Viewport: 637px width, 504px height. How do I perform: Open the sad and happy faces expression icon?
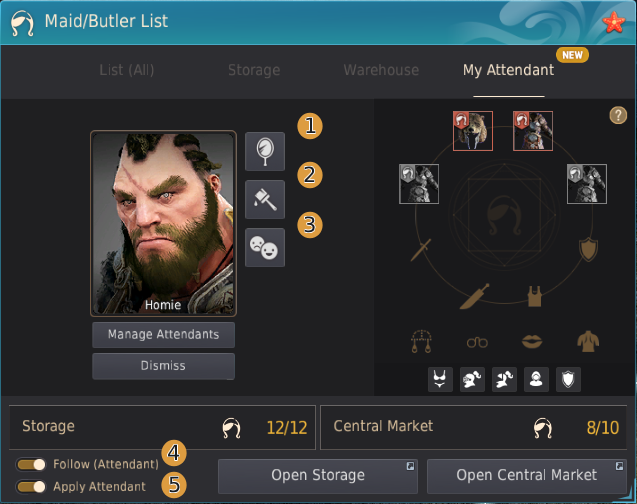[x=265, y=247]
